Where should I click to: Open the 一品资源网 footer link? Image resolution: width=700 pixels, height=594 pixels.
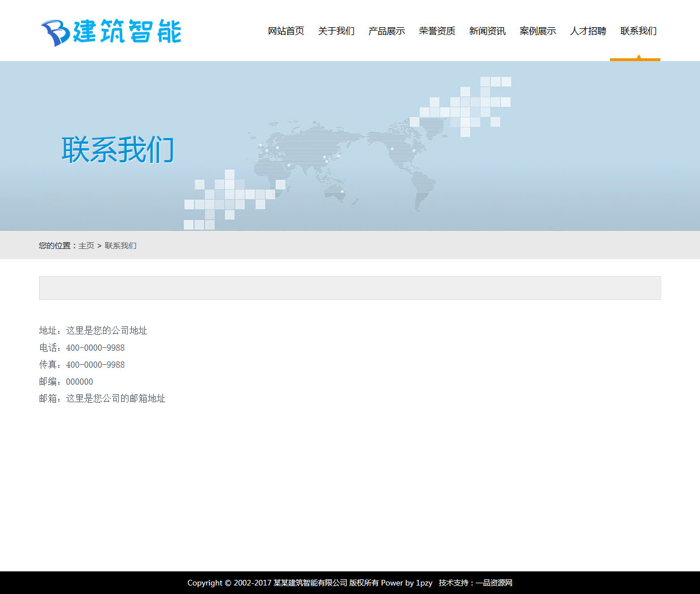pyautogui.click(x=494, y=583)
